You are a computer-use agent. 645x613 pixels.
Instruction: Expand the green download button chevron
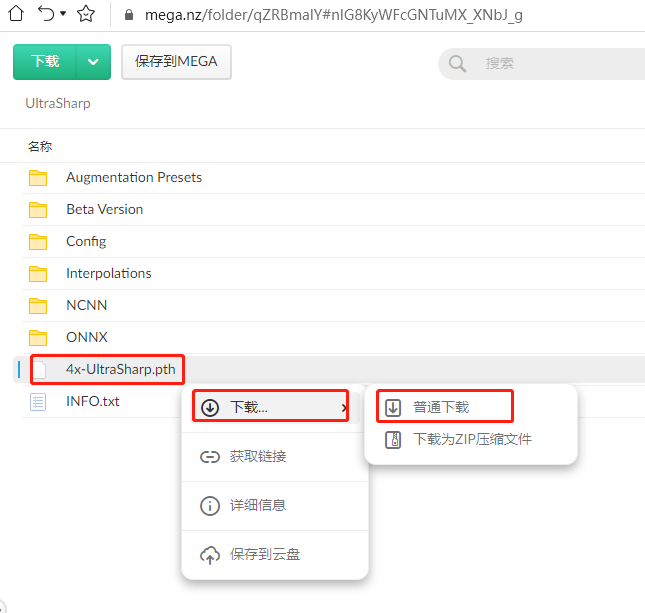click(93, 62)
